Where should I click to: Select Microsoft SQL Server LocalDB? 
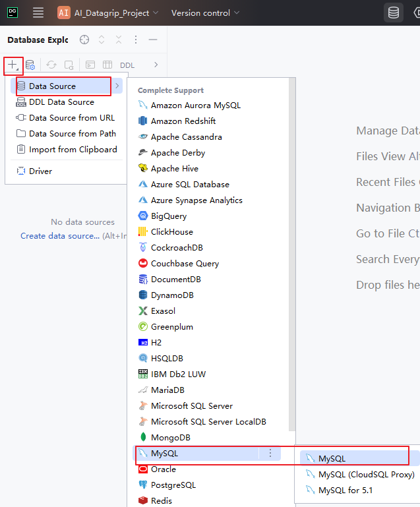(x=207, y=422)
